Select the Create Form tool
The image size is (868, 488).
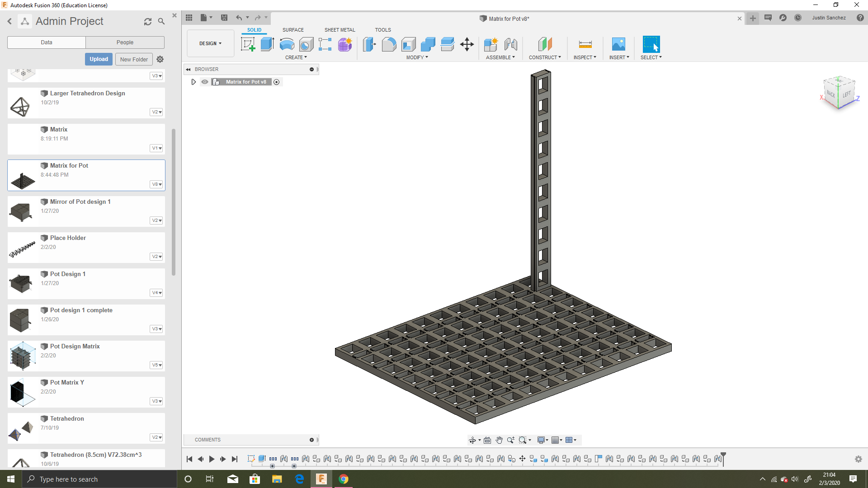[x=345, y=44]
